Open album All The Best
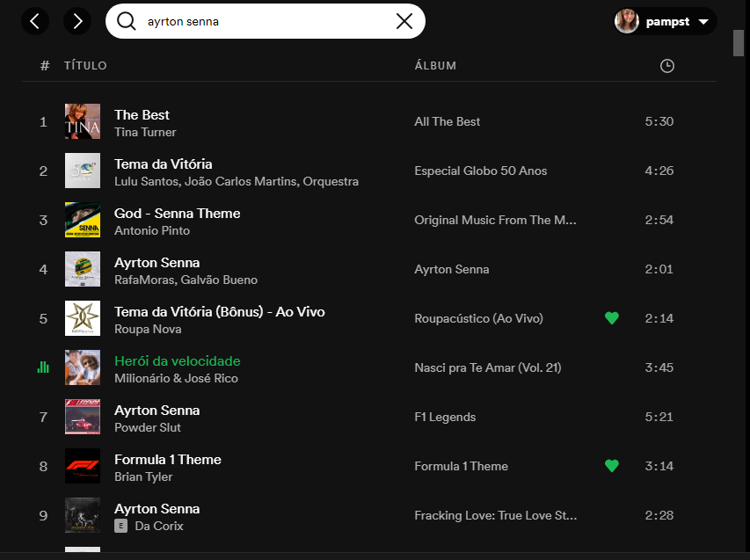 [448, 121]
